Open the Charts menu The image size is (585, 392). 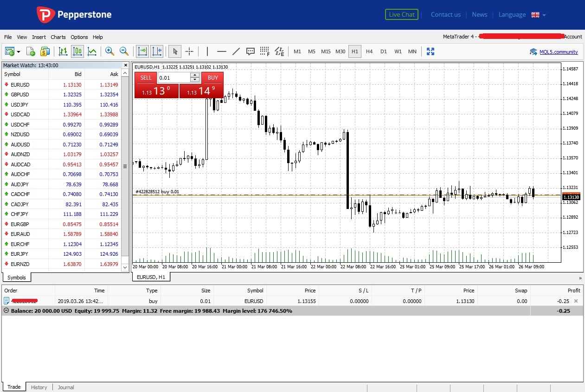pos(58,37)
